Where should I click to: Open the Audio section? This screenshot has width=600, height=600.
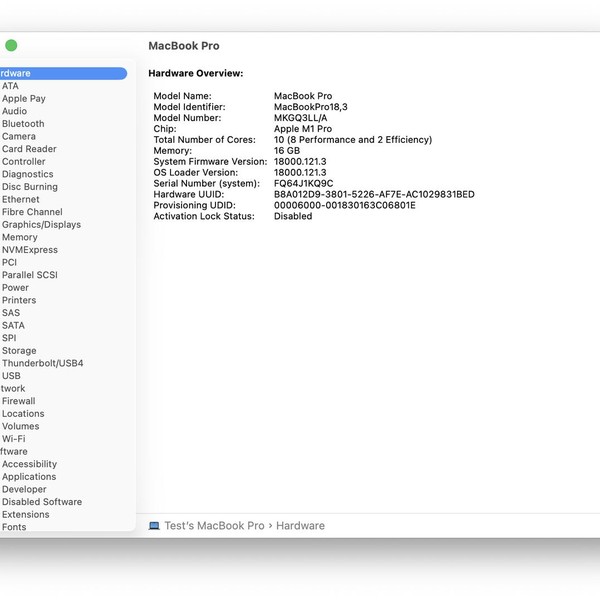coord(14,111)
